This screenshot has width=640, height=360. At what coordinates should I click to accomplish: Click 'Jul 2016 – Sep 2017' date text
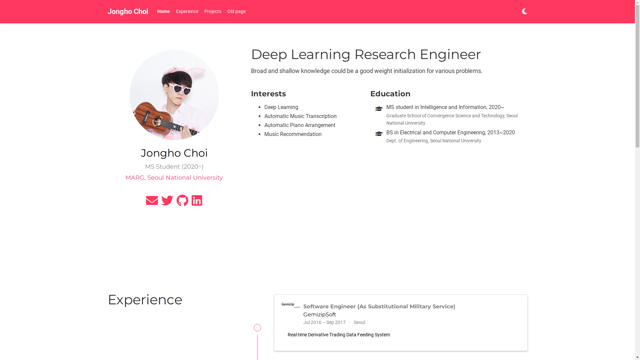pyautogui.click(x=324, y=322)
